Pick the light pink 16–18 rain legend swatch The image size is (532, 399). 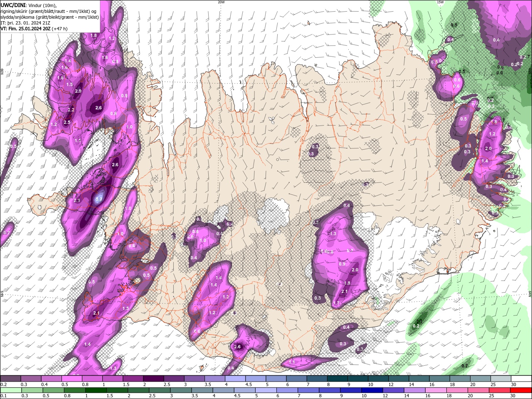click(436, 390)
